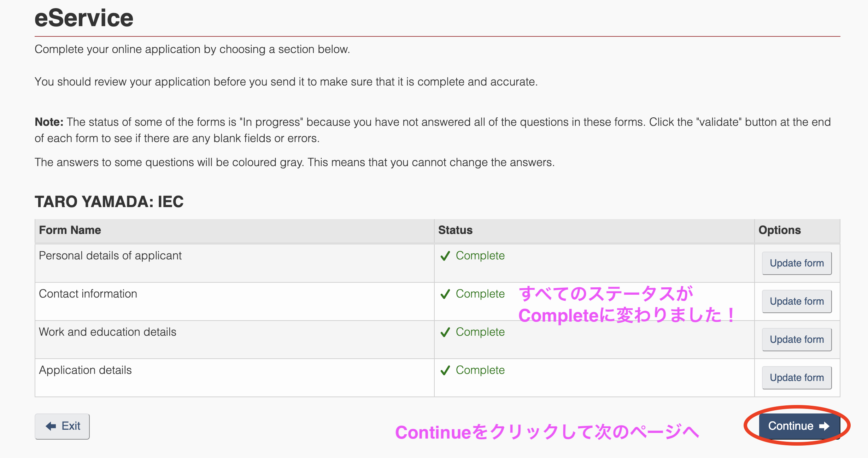
Task: Click the TARO YAMADA: IEC heading
Action: click(109, 202)
